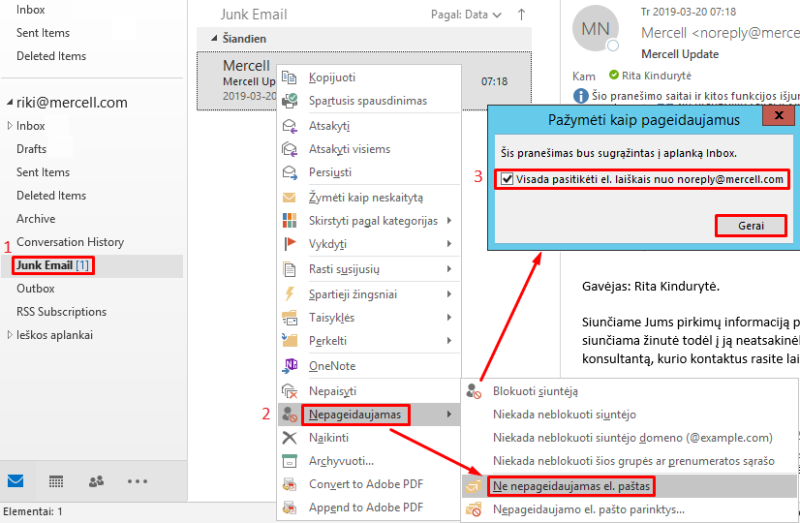Expand Skirstyti pagal kategorijas submenu arrow
Image resolution: width=800 pixels, height=523 pixels.
(449, 220)
